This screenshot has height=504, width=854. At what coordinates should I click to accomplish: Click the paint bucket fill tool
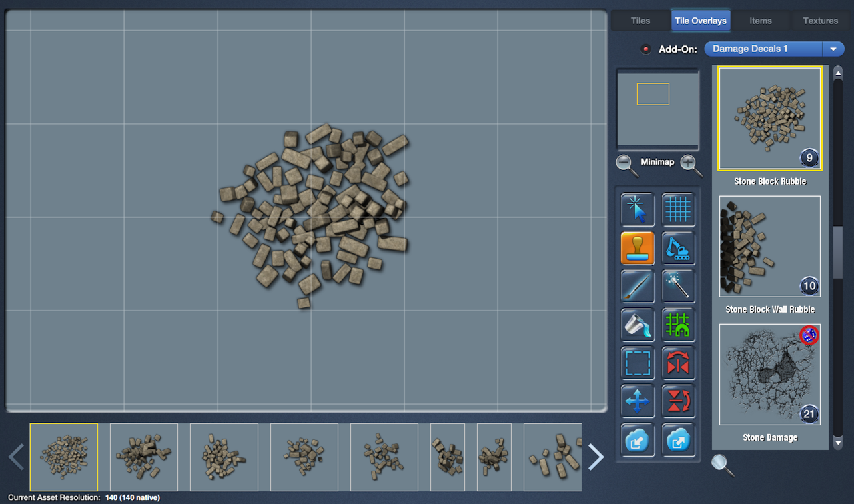pos(637,325)
